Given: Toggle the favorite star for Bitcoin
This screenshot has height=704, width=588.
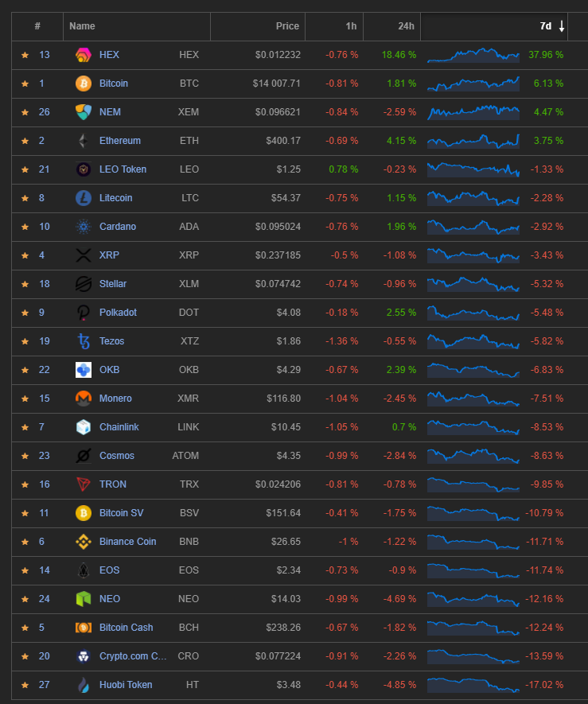Looking at the screenshot, I should click(x=25, y=84).
